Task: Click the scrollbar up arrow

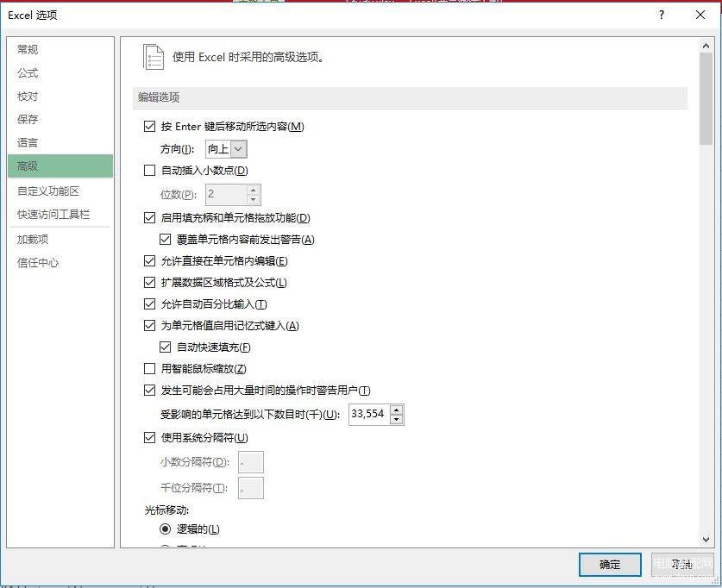Action: 706,46
